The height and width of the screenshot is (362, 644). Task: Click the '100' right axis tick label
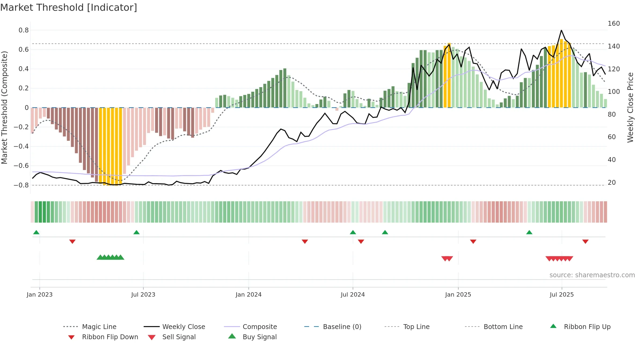click(x=614, y=92)
